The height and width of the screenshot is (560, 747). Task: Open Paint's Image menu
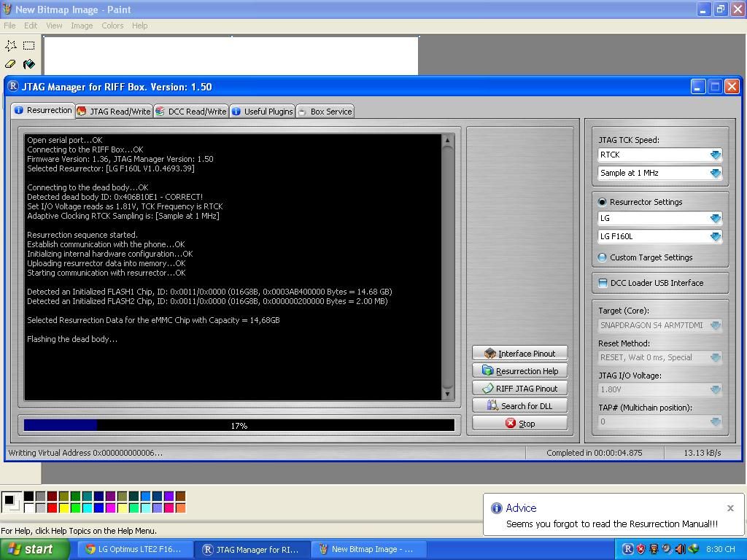[82, 26]
